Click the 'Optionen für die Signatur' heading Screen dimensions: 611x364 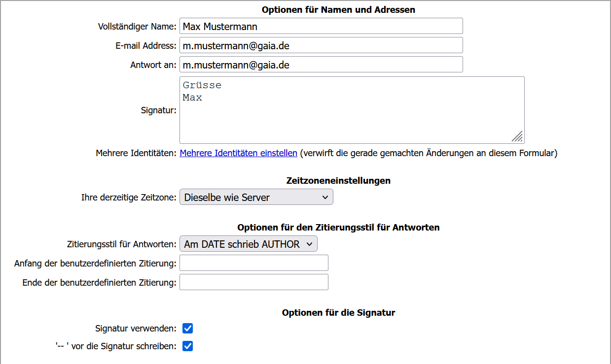(x=338, y=313)
